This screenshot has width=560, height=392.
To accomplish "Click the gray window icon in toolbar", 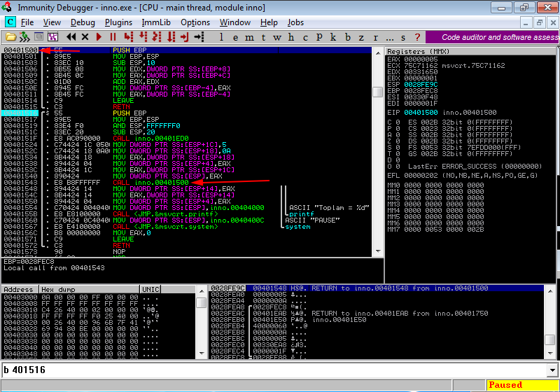I will click(38, 37).
